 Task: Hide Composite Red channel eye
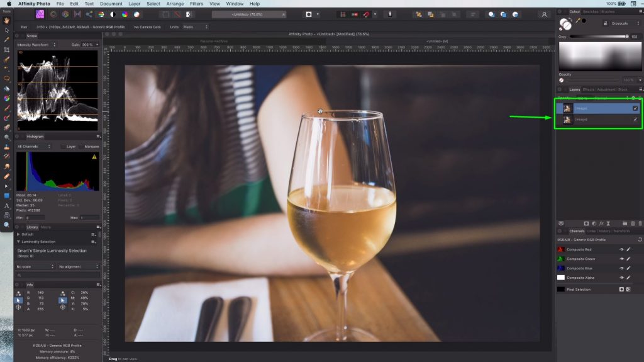[x=621, y=249]
